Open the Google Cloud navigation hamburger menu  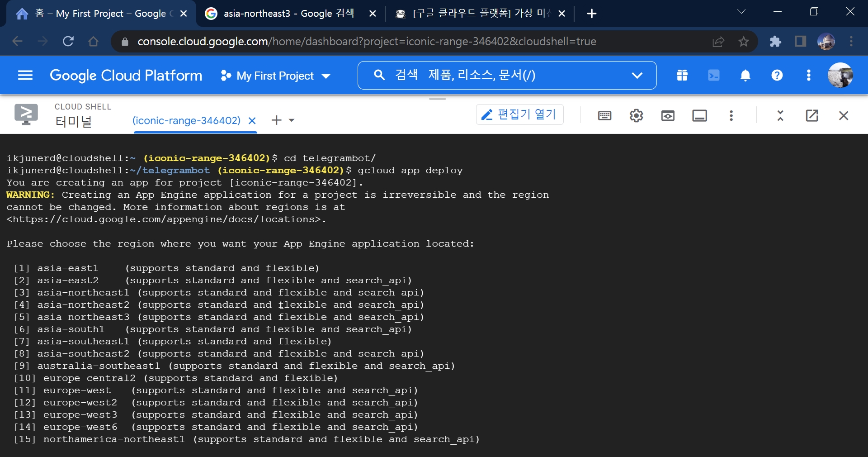pos(25,76)
